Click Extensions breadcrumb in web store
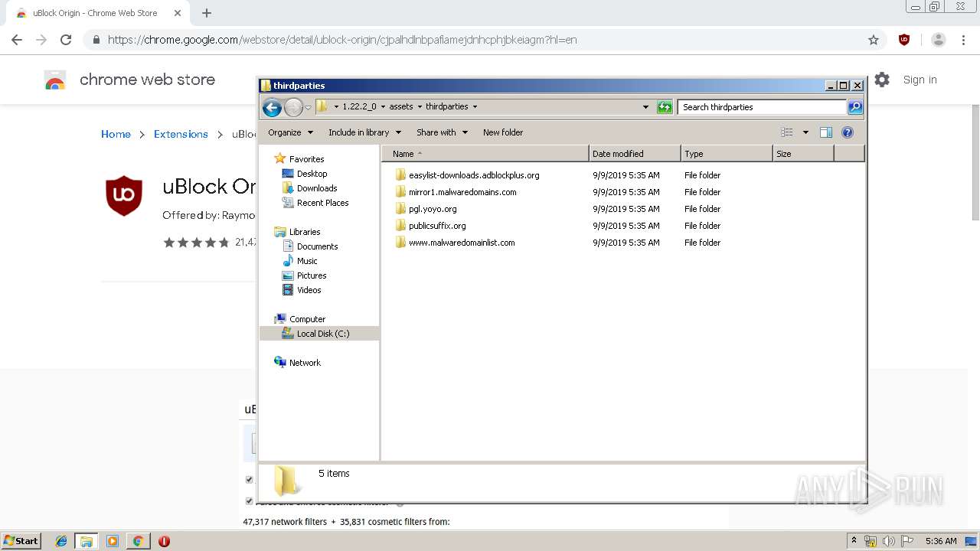The image size is (980, 551). (181, 134)
